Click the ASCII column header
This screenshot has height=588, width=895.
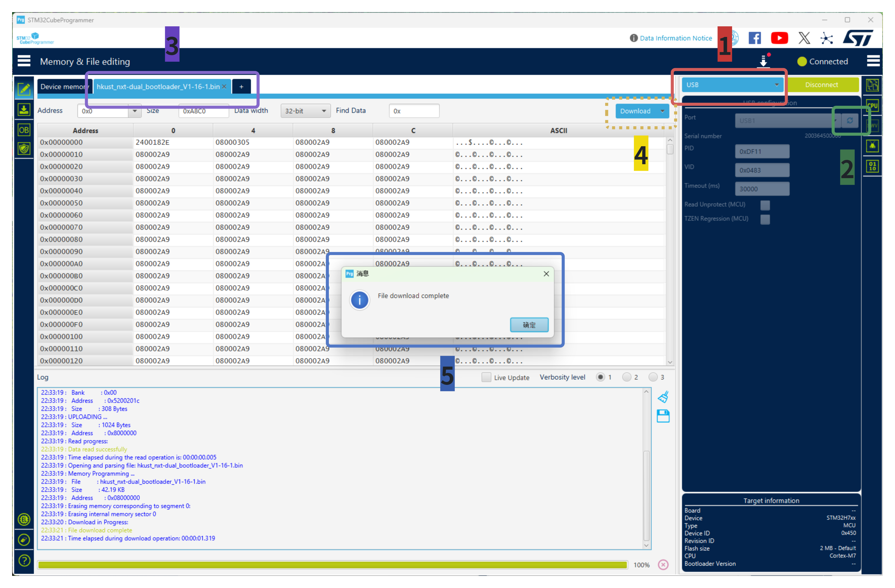pos(559,131)
